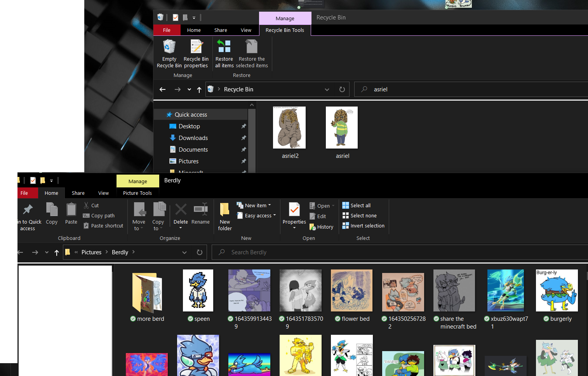Open recent locations dropdown in Recycle Bin
588x376 pixels.
coord(189,89)
